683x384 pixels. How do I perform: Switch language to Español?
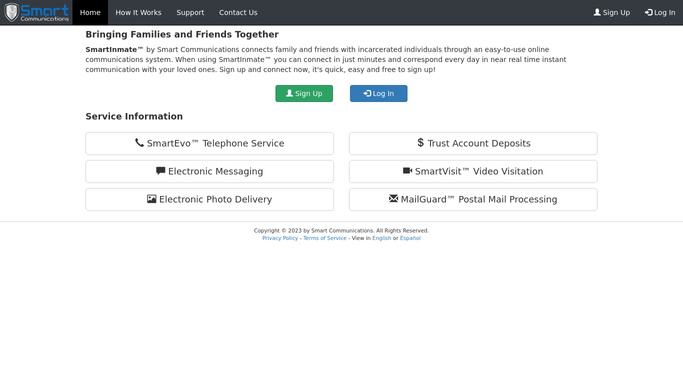[410, 238]
